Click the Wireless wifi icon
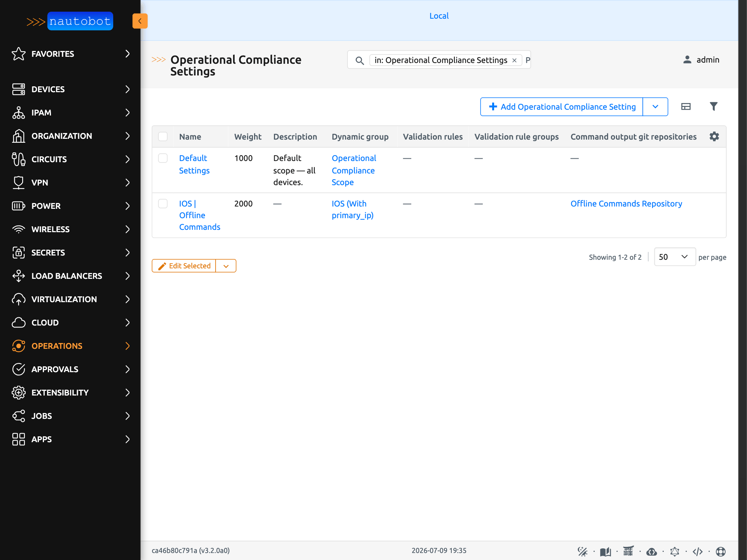The width and height of the screenshot is (747, 560). [19, 229]
